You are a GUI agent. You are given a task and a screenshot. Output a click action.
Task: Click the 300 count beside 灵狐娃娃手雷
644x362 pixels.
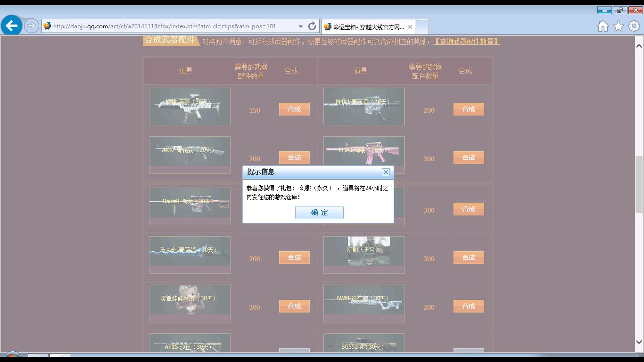click(255, 307)
